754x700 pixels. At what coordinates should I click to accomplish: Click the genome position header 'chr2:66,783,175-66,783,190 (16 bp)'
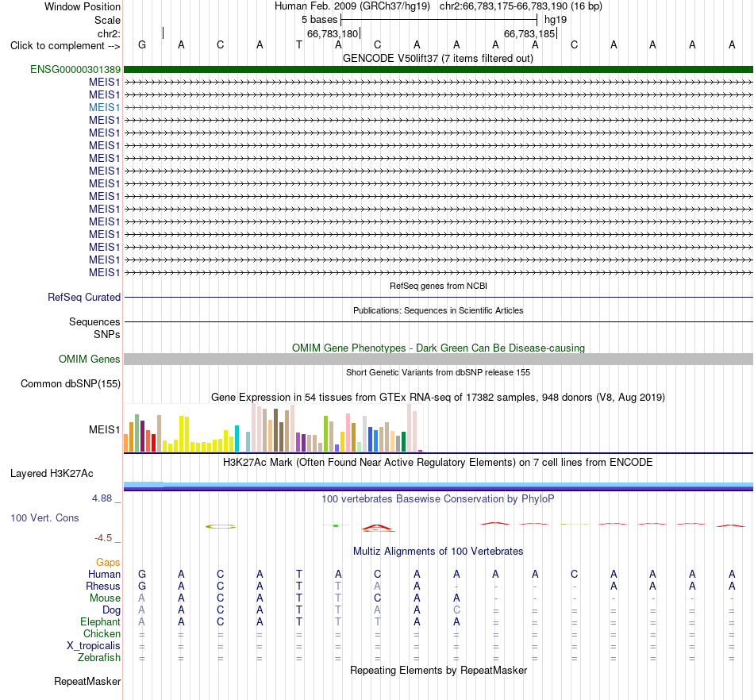point(521,6)
